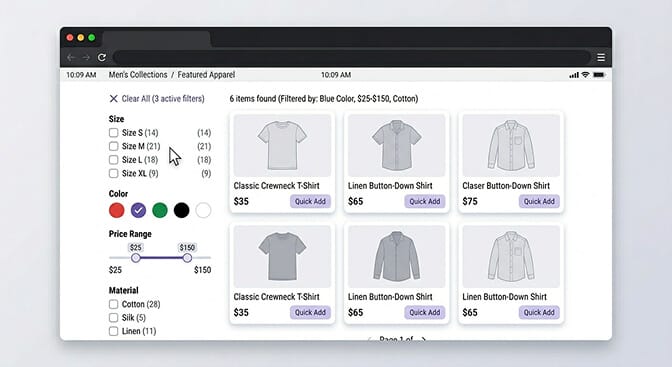
Task: Click the right-aligned (9) count for Size XL
Action: pos(206,174)
